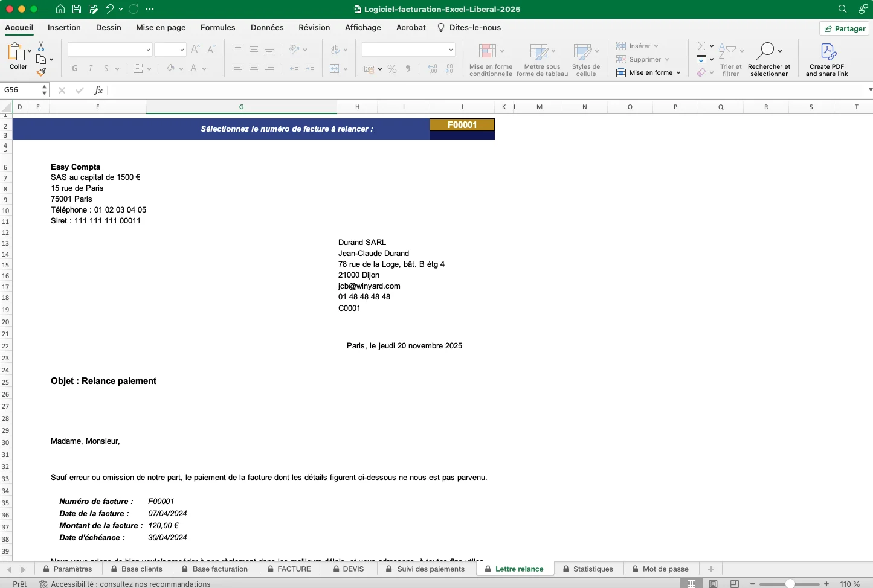Expand the formula bar chevron

pyautogui.click(x=870, y=90)
